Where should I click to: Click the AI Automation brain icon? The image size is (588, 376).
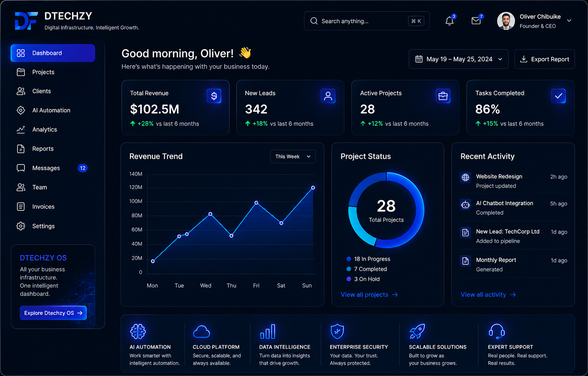[x=138, y=331]
